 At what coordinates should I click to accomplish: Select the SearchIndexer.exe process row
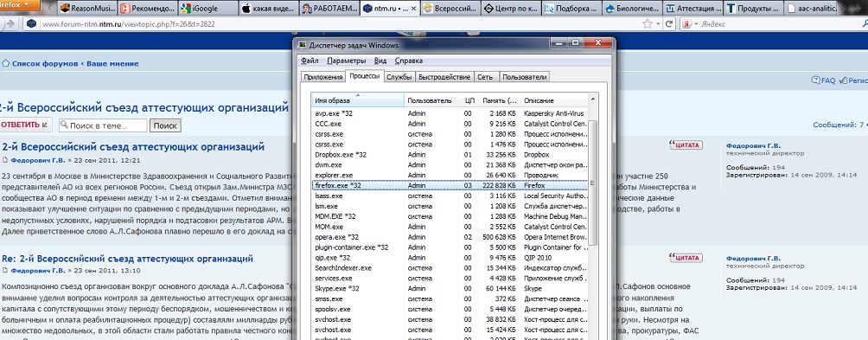[x=450, y=268]
